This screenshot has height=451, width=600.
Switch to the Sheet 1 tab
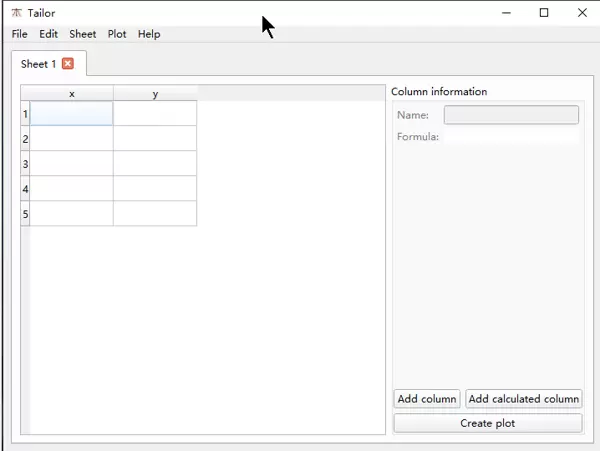point(39,64)
